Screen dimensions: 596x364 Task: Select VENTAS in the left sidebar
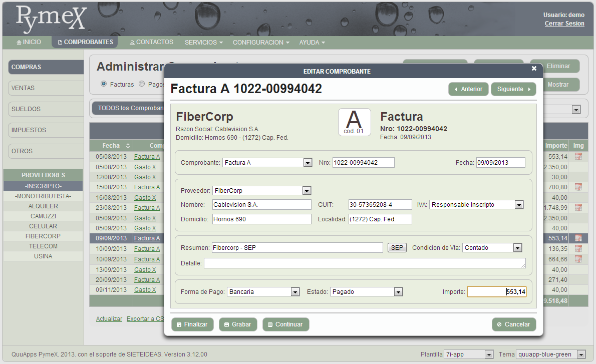[45, 88]
